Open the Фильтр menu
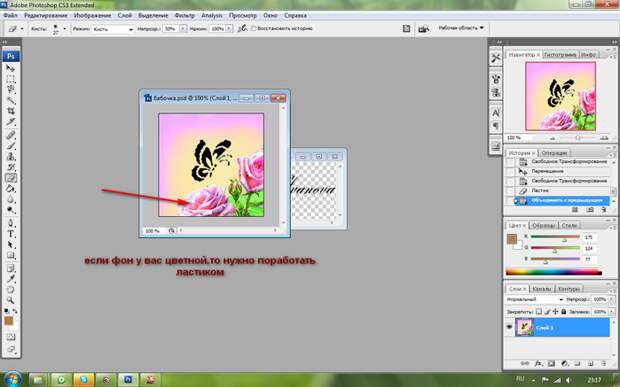 point(185,15)
